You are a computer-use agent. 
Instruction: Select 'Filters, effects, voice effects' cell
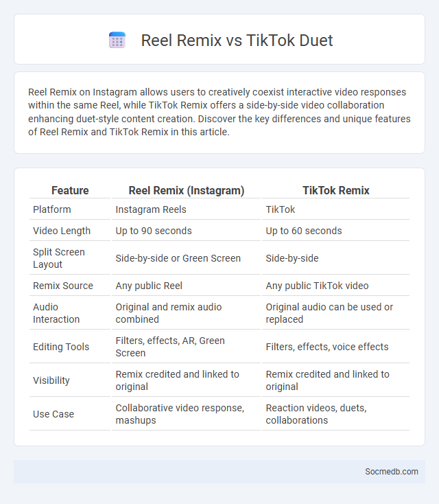[x=327, y=347]
